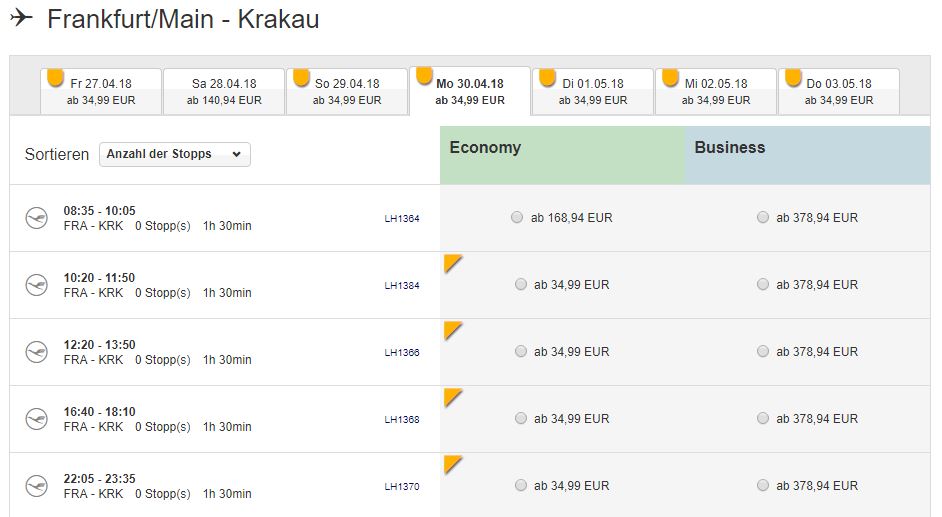Click the 16:40 - 18:10 departure time
The width and height of the screenshot is (942, 517).
100,411
